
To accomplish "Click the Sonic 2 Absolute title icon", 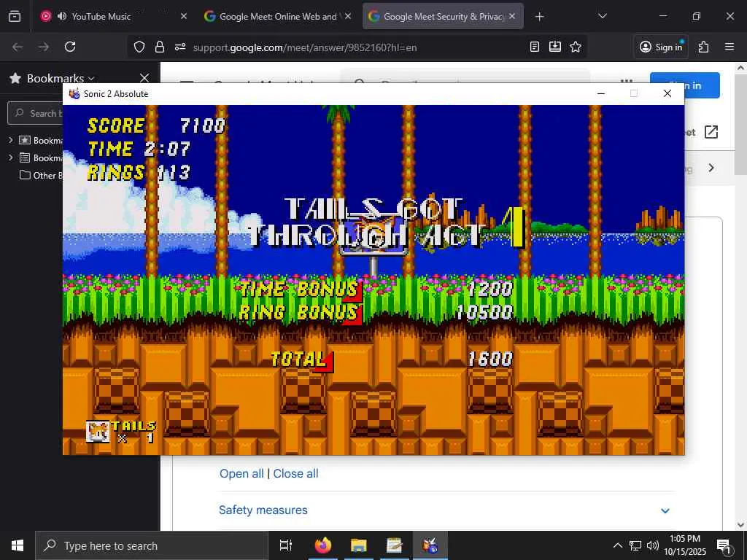I will [74, 94].
